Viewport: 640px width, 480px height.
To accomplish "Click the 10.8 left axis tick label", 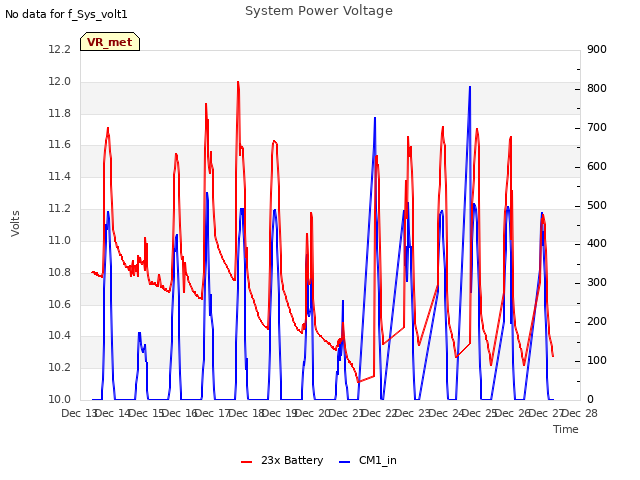I will pyautogui.click(x=60, y=272).
